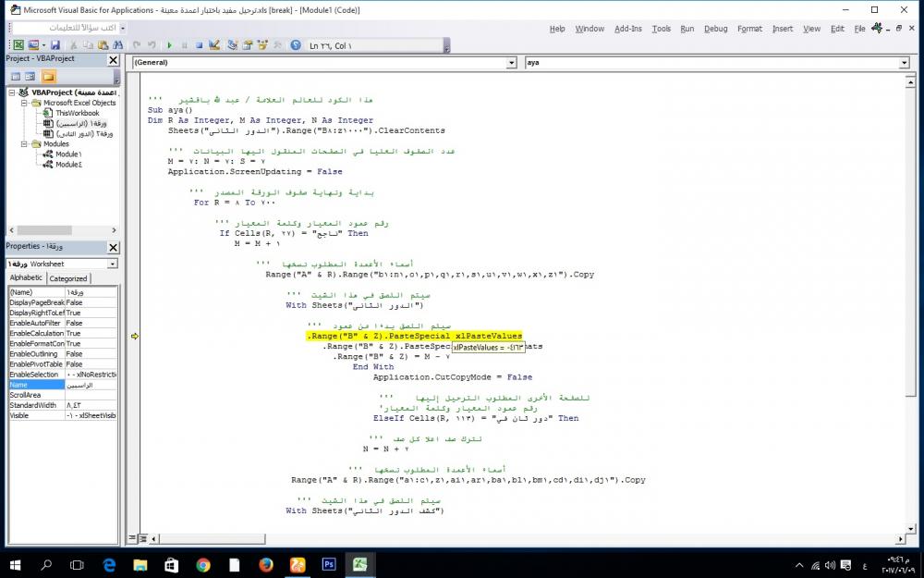Select Module1 in project tree
The height and width of the screenshot is (578, 924).
(x=69, y=154)
